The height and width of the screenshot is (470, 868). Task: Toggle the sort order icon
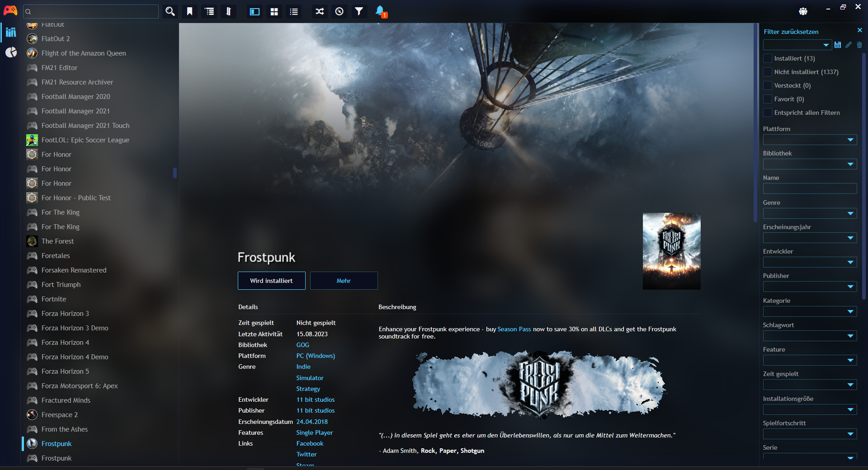(228, 11)
